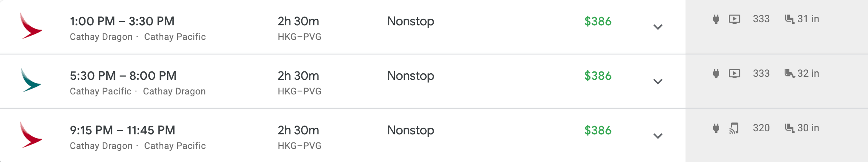Click stream media icon for 9:15 PM flight

point(734,128)
